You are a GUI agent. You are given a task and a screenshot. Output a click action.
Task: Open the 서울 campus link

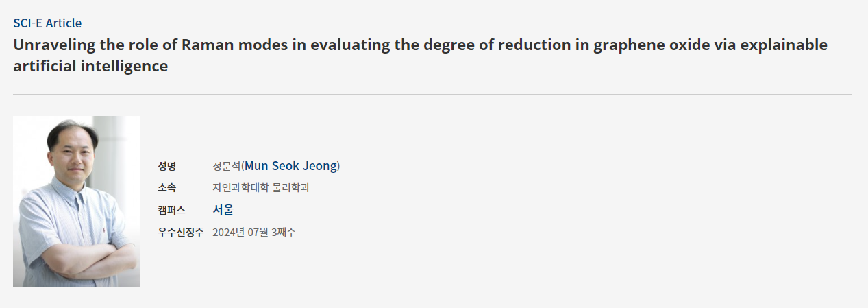(223, 210)
